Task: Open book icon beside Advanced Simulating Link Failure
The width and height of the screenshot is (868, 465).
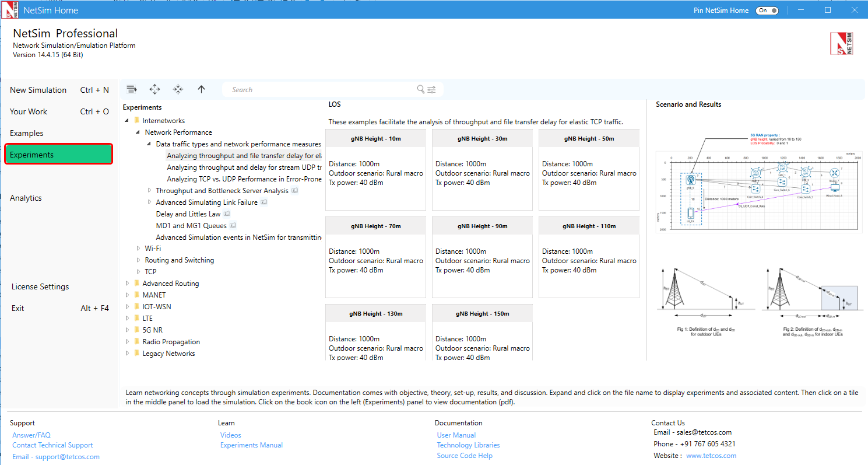Action: pos(264,202)
